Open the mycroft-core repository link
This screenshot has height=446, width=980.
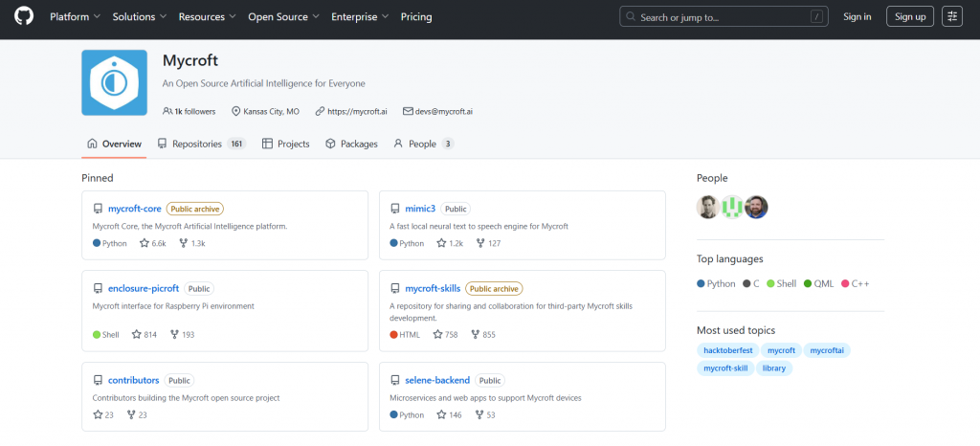point(134,209)
